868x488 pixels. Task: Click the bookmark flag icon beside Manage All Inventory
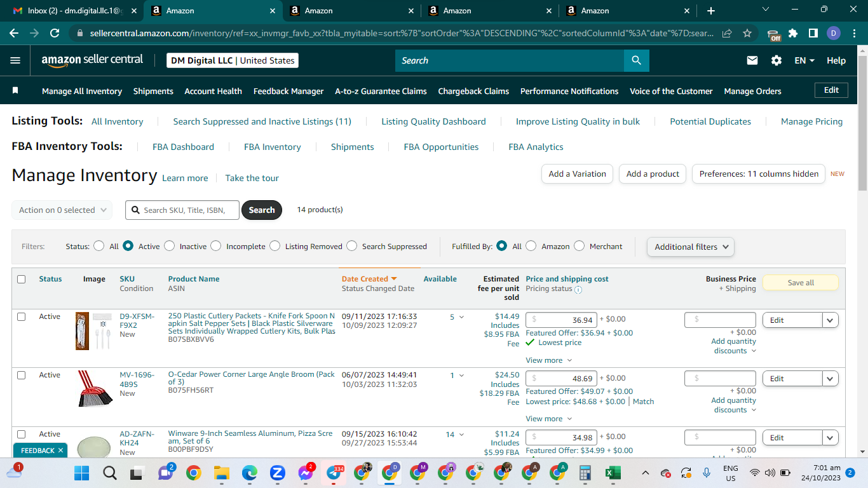point(15,91)
